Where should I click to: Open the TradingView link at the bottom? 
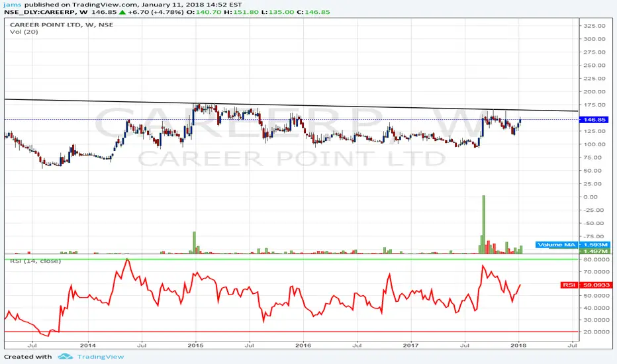pos(101,357)
